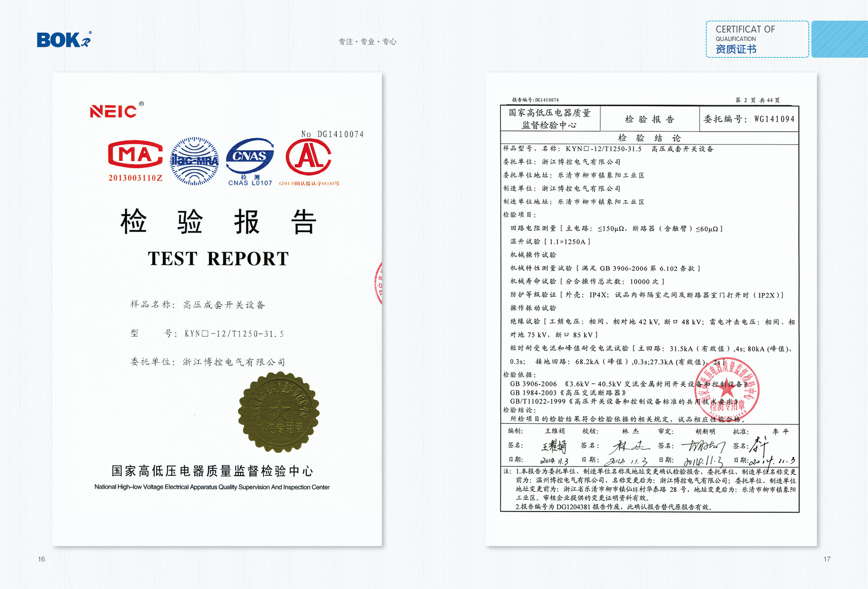The height and width of the screenshot is (589, 868).
Task: Click the '回路电阻测量' test item line
Action: pyautogui.click(x=617, y=228)
